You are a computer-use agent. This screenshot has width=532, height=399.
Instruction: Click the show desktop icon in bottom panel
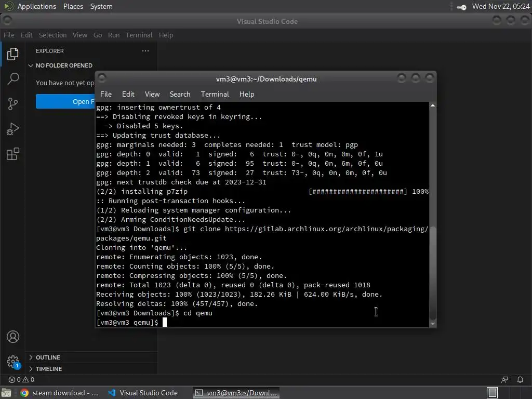pyautogui.click(x=6, y=393)
